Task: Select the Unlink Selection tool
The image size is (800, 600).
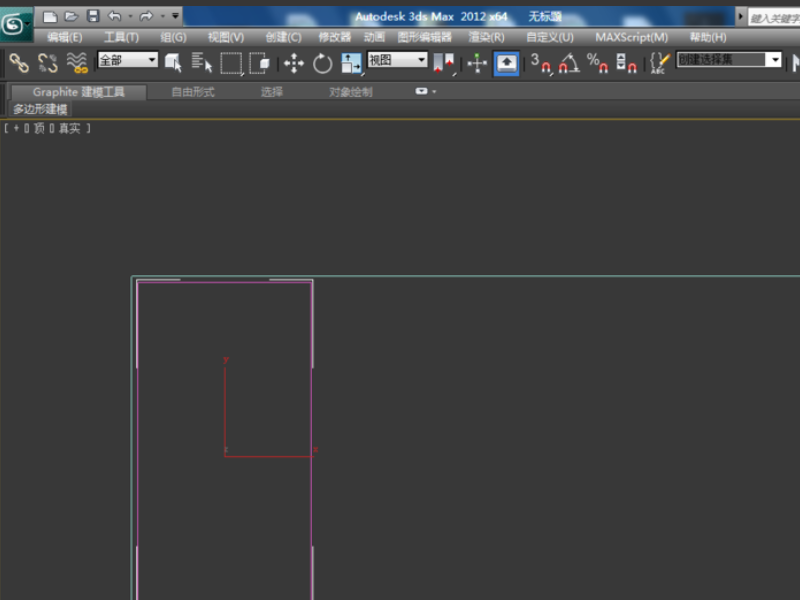Action: tap(48, 63)
